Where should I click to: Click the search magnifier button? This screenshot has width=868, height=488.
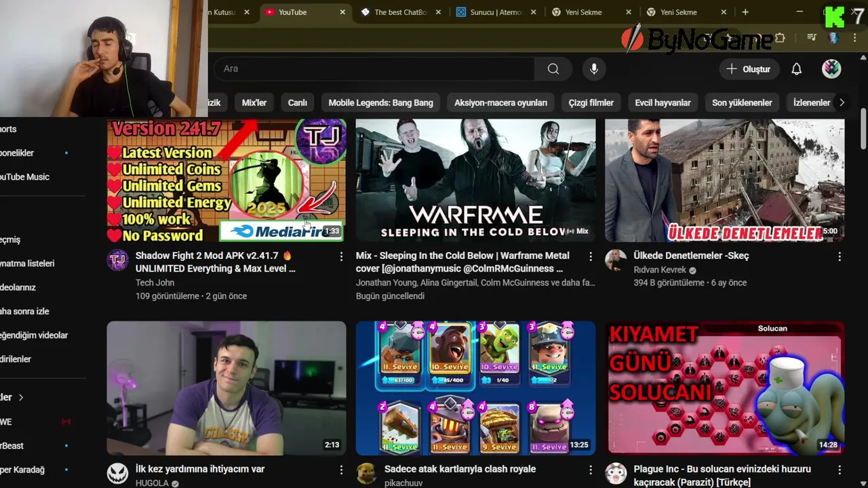click(x=553, y=68)
